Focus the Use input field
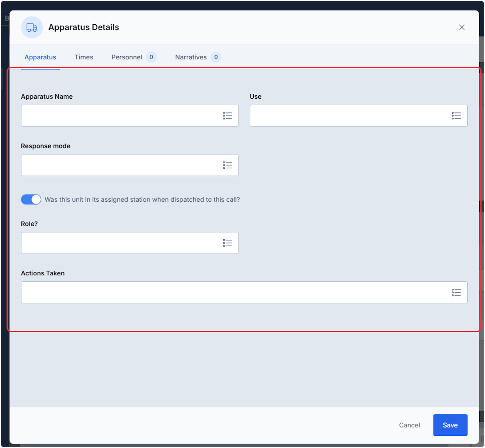Viewport: 485px width, 448px height. click(358, 116)
